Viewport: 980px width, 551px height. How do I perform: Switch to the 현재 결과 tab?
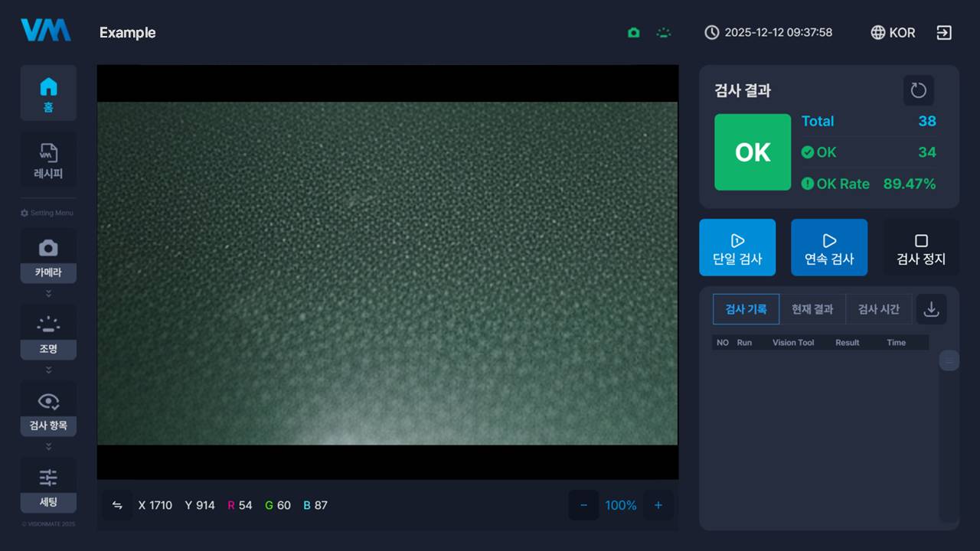click(x=812, y=309)
